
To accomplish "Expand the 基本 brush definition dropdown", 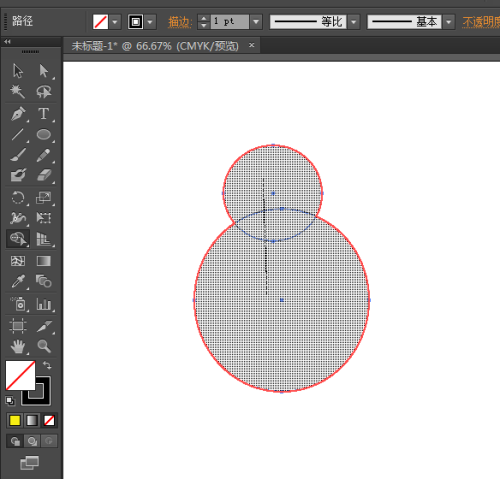I will coord(449,22).
